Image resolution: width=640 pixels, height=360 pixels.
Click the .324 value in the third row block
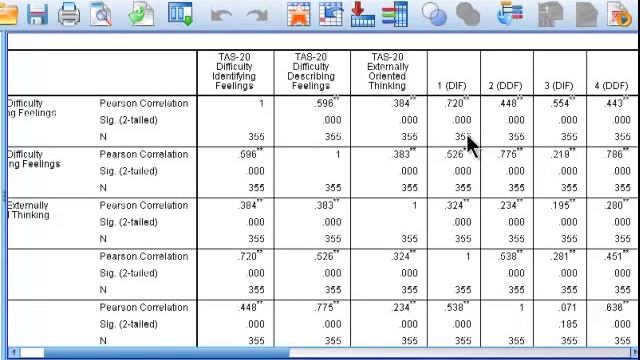[457, 205]
